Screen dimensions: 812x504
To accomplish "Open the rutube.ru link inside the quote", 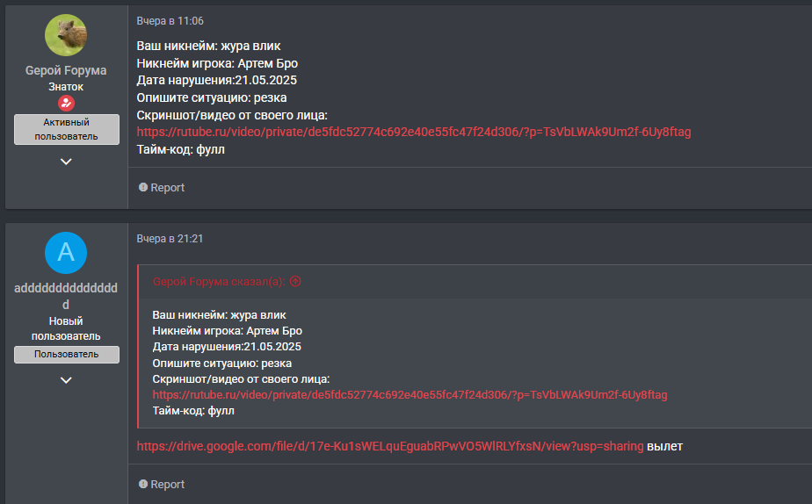I will pyautogui.click(x=410, y=395).
